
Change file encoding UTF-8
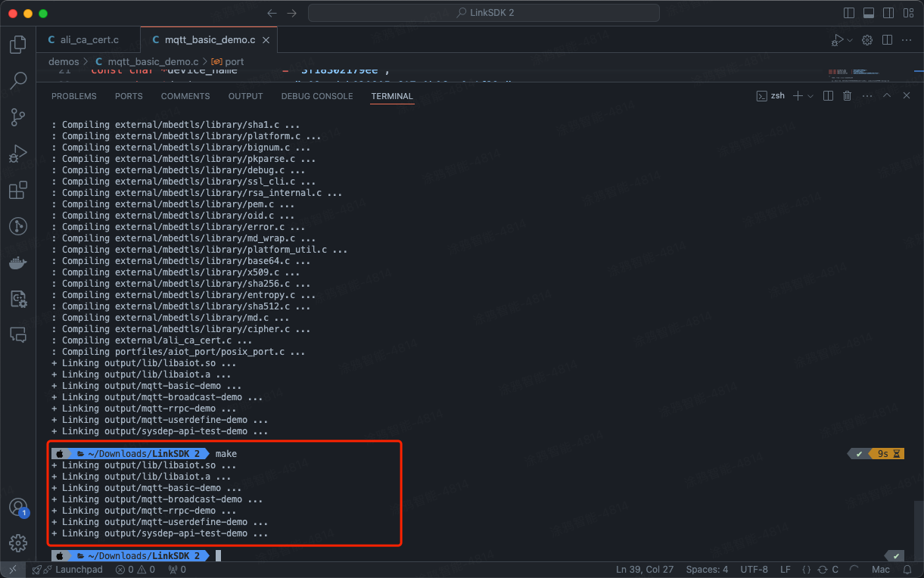pyautogui.click(x=754, y=570)
